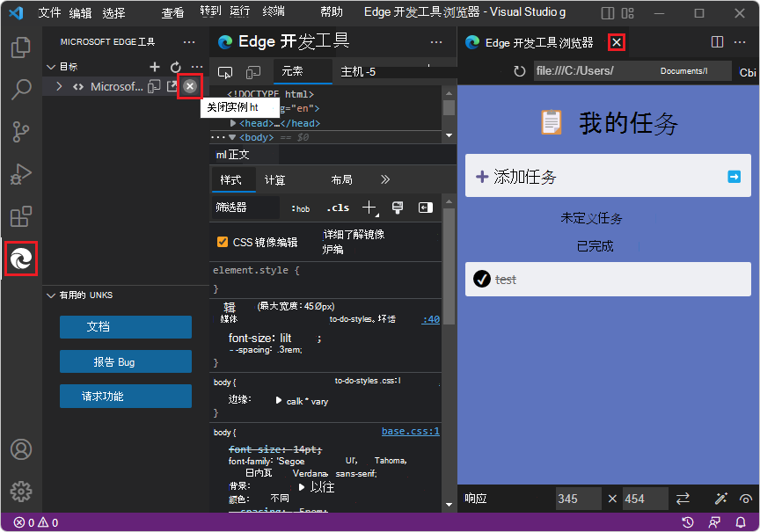Click the swap dimensions icon in browser toolbar

coord(683,498)
